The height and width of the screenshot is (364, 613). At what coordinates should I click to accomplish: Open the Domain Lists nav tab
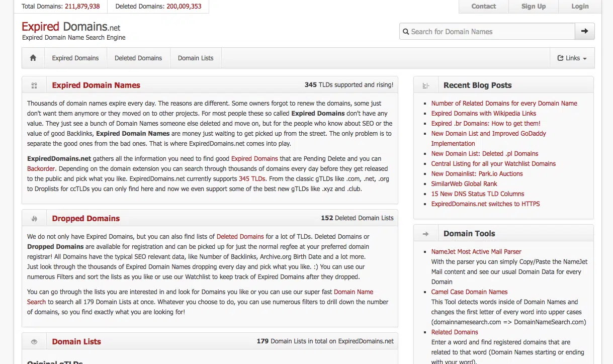[x=196, y=58]
